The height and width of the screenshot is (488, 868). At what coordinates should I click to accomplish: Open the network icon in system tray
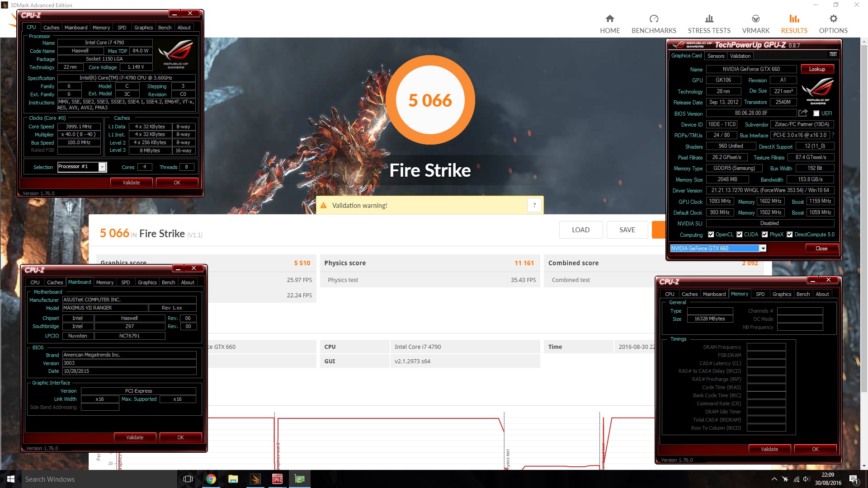click(796, 479)
